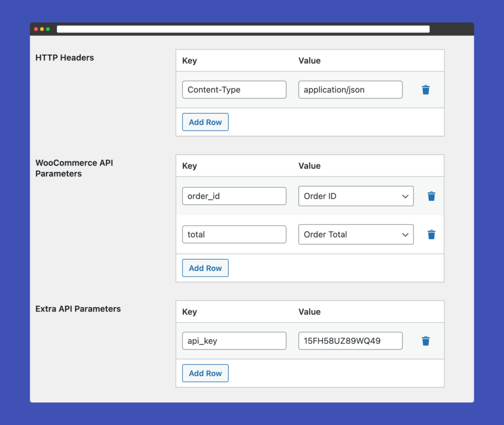The width and height of the screenshot is (504, 425).
Task: Click the Value column header in HTTP Headers
Action: point(310,61)
